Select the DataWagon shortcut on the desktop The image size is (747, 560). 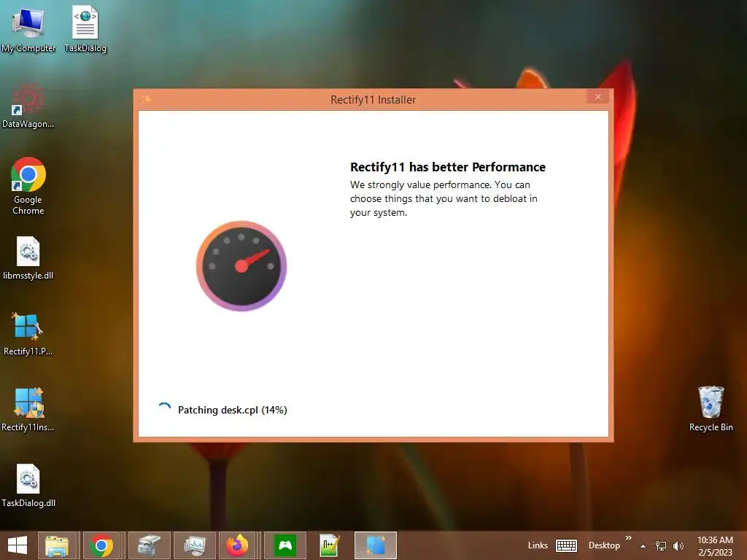coord(28,106)
